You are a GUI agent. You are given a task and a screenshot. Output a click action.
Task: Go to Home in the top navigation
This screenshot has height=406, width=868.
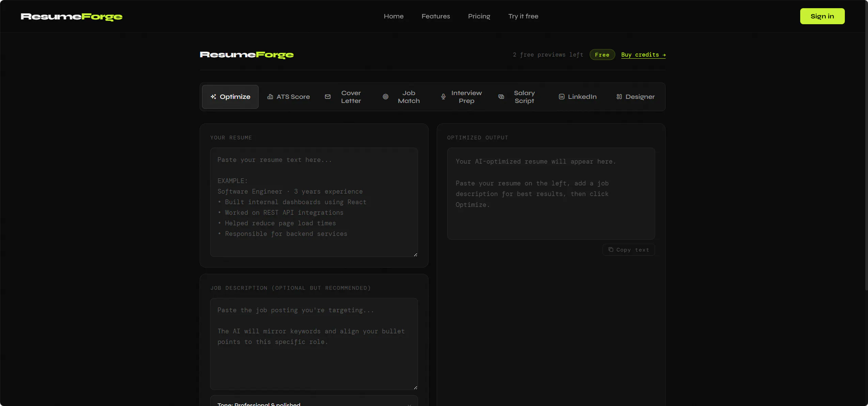coord(393,16)
